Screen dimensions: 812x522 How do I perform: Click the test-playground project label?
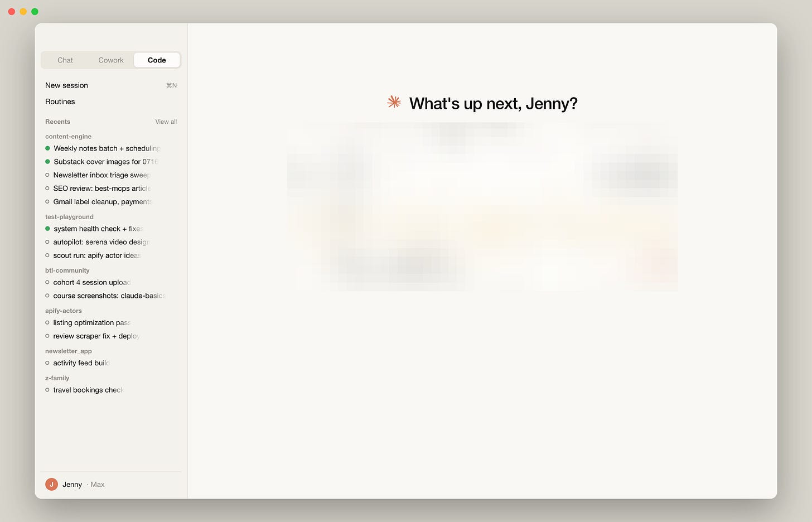[x=69, y=217]
